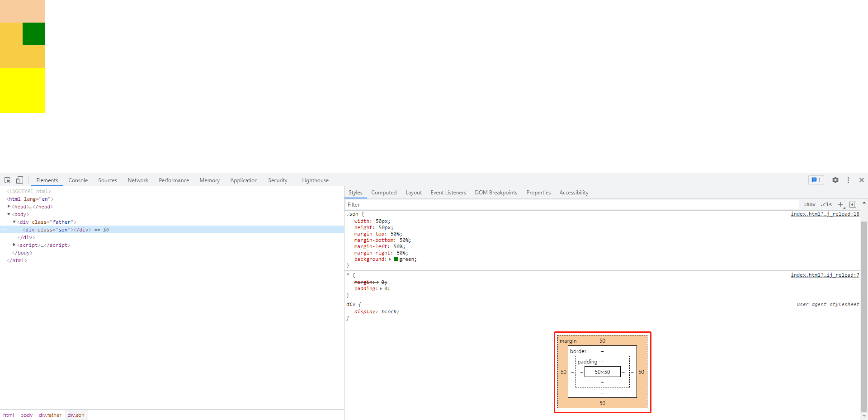Click the div.father breadcrumb

[x=50, y=415]
